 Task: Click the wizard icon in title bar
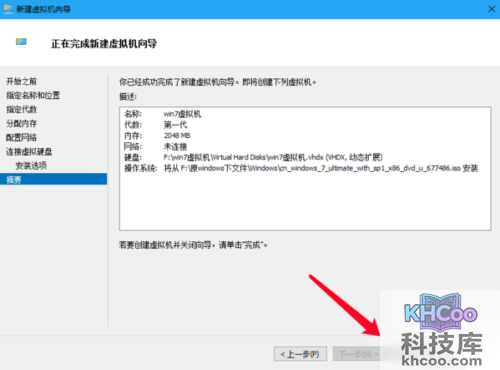pyautogui.click(x=8, y=9)
